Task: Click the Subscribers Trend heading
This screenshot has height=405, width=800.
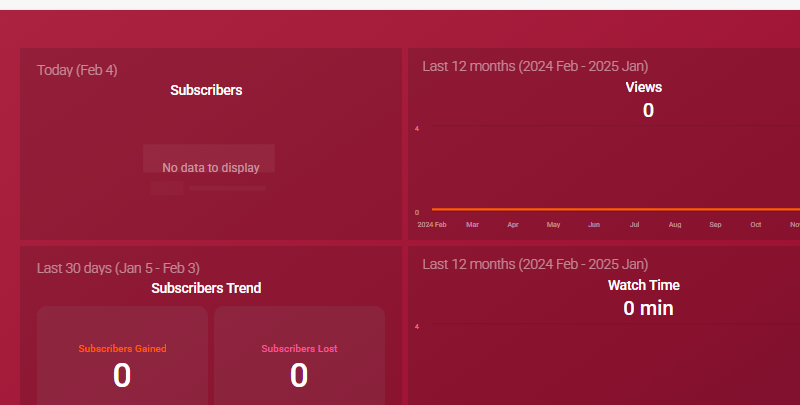Action: (206, 288)
